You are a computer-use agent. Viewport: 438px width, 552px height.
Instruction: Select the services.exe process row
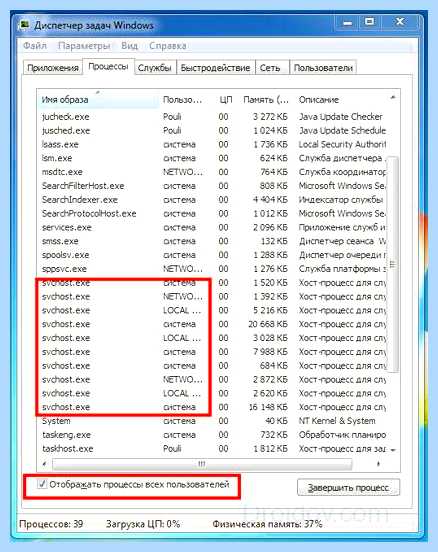coord(212,227)
